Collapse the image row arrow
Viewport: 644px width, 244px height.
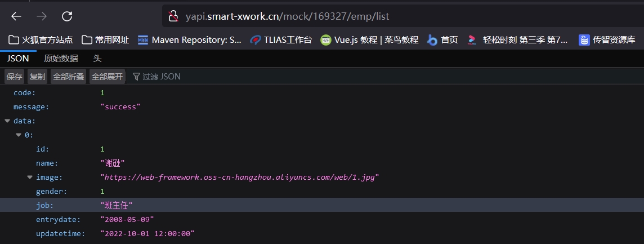pos(30,177)
